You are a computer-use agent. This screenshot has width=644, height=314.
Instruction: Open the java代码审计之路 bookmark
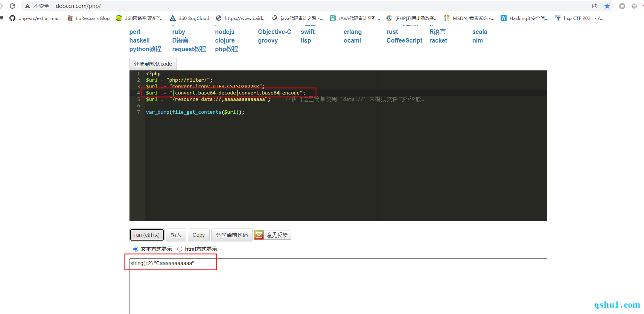298,18
